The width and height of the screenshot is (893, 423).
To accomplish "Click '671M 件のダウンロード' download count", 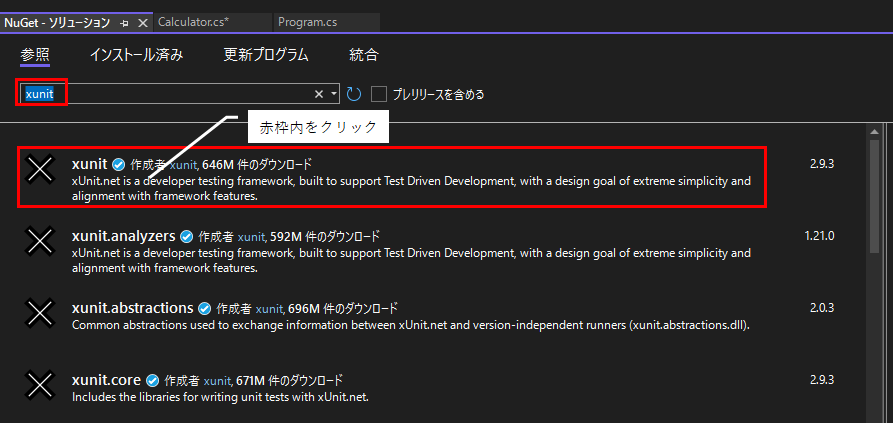I will coord(289,380).
